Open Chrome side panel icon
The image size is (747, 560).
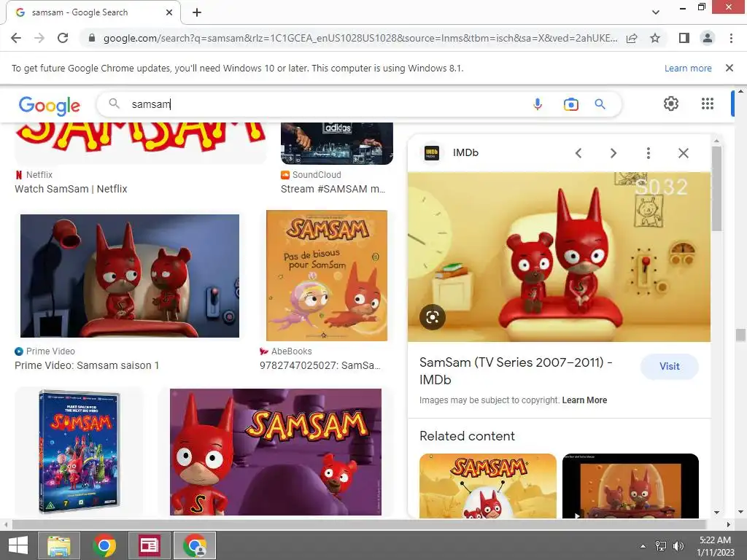(684, 38)
